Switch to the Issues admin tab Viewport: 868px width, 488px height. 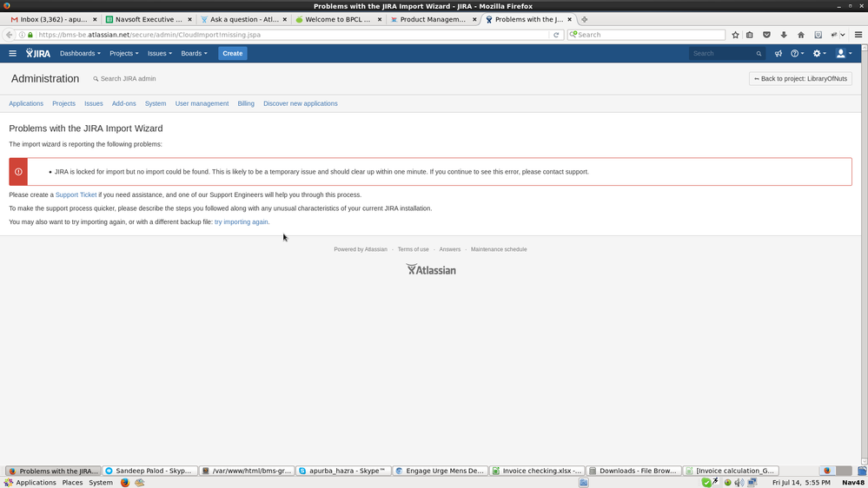pos(94,103)
